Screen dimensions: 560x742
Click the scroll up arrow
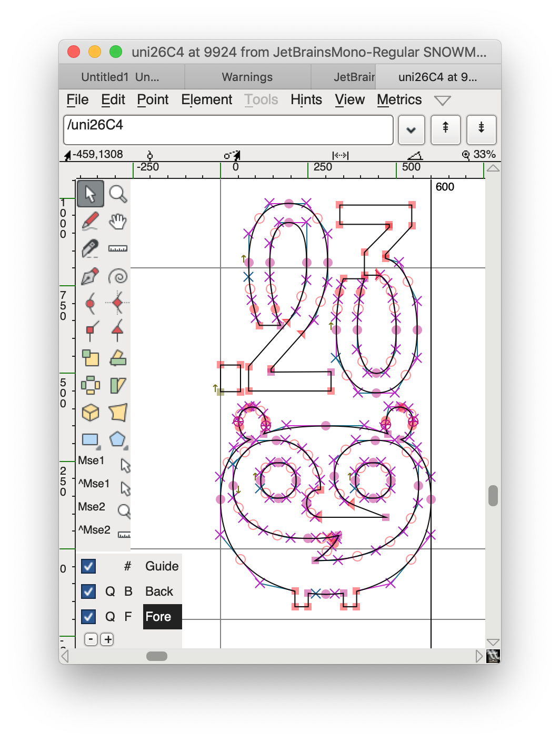pyautogui.click(x=493, y=168)
